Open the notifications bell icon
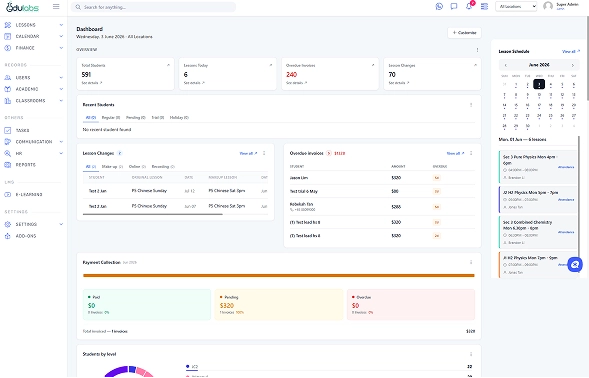Viewport: 589px width, 378px height. pyautogui.click(x=469, y=6)
